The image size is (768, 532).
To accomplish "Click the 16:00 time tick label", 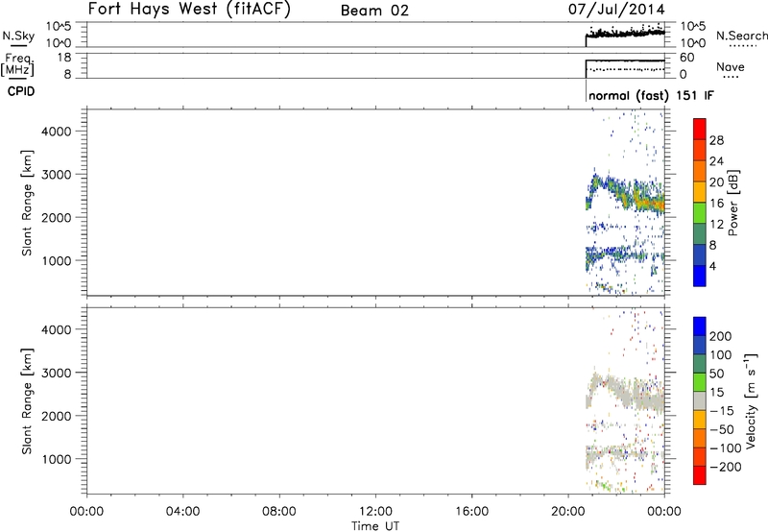I will coord(471,512).
